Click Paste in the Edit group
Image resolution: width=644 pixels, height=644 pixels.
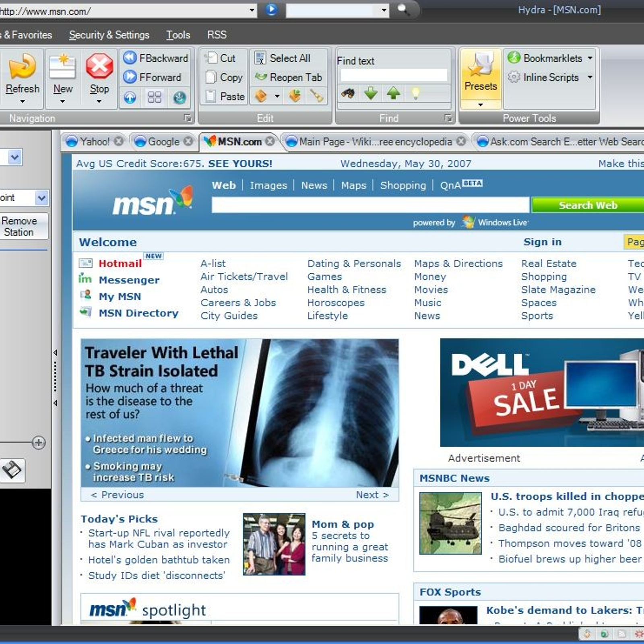(225, 96)
